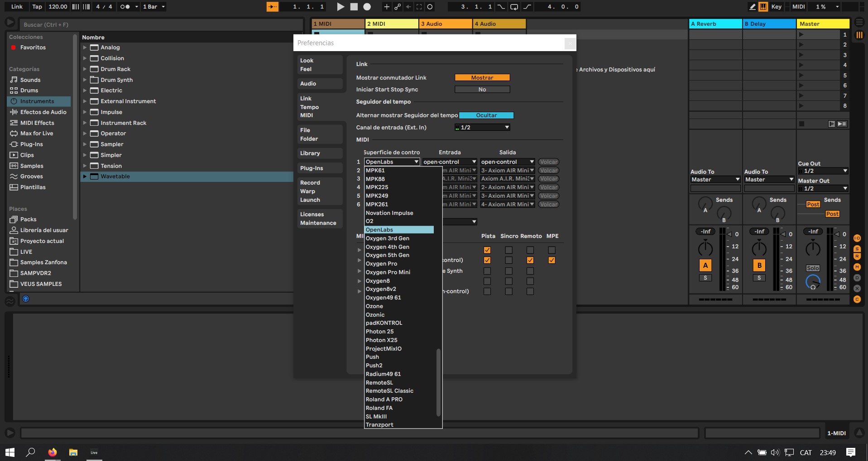Select Push2 in control surface list
Screen dimensions: 868x461
(x=374, y=366)
